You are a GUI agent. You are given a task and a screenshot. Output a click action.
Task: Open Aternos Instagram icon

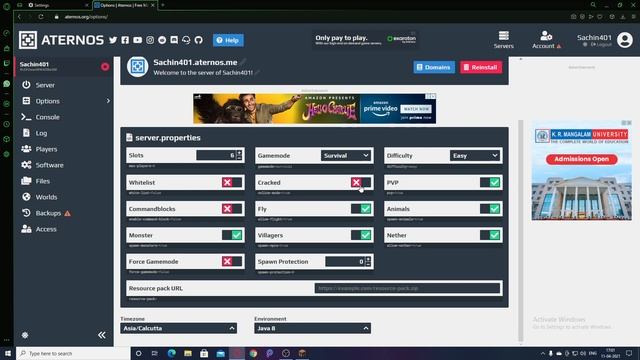(150, 40)
